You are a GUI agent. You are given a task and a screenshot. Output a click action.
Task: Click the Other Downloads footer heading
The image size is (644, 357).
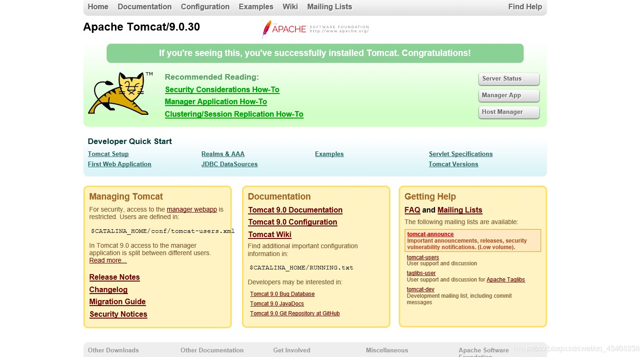coord(113,350)
